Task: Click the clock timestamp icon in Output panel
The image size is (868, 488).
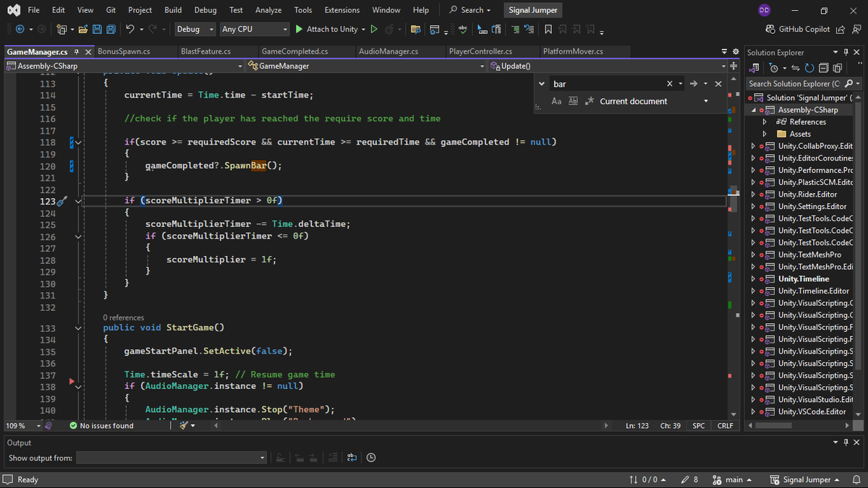Action: tap(371, 458)
